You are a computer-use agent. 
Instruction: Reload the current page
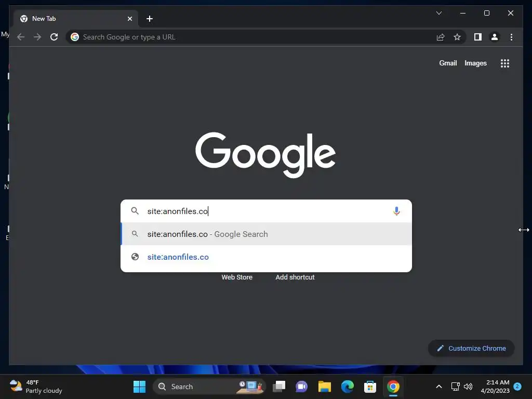(x=54, y=37)
